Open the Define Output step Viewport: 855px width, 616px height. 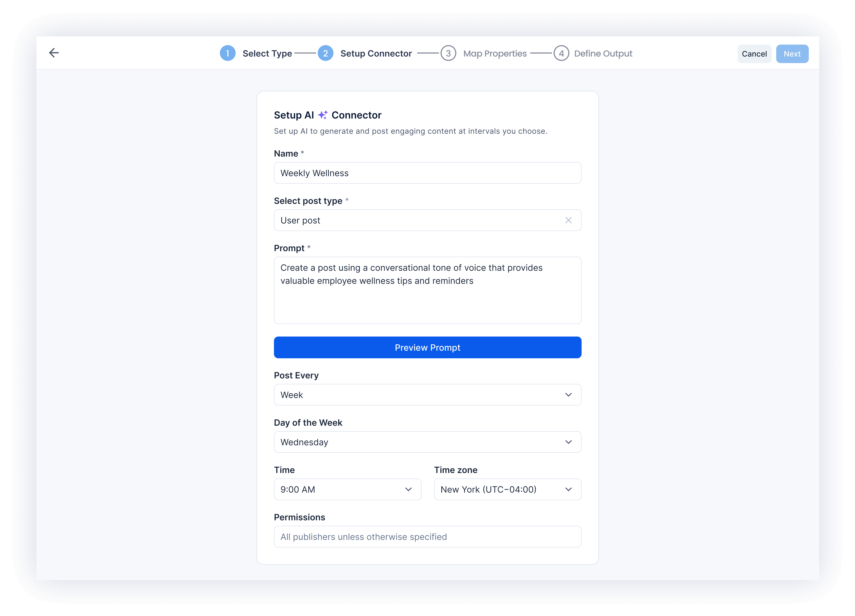pyautogui.click(x=603, y=53)
